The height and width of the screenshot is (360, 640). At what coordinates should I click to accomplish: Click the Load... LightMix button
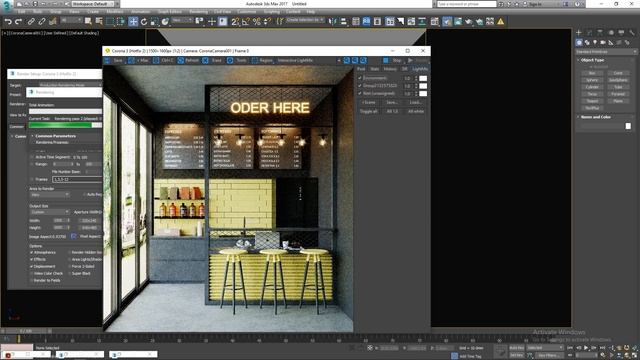pyautogui.click(x=416, y=102)
